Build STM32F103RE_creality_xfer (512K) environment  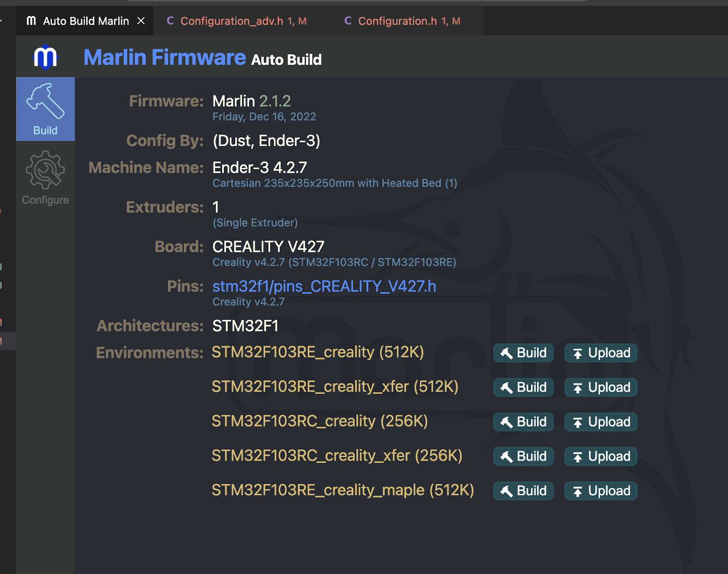click(x=523, y=388)
